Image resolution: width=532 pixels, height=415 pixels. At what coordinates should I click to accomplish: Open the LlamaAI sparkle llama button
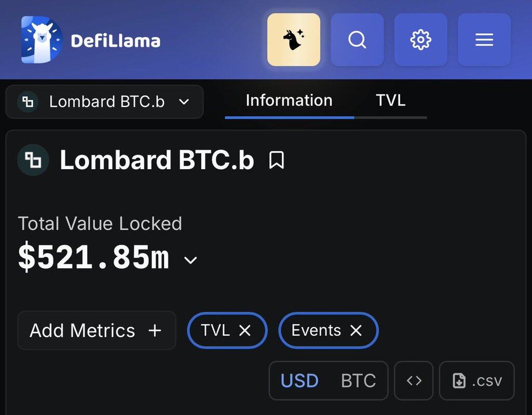click(294, 40)
